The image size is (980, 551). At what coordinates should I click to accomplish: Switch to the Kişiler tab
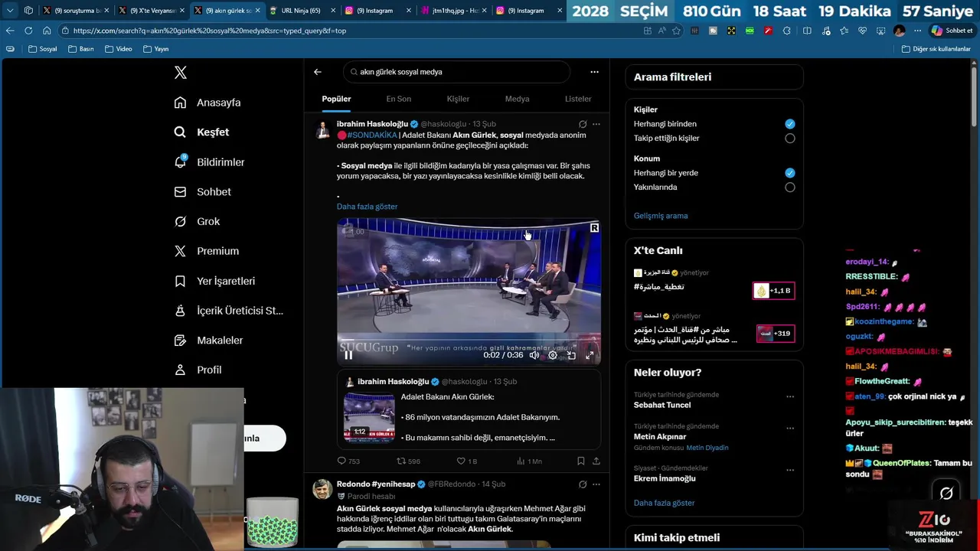pos(458,99)
